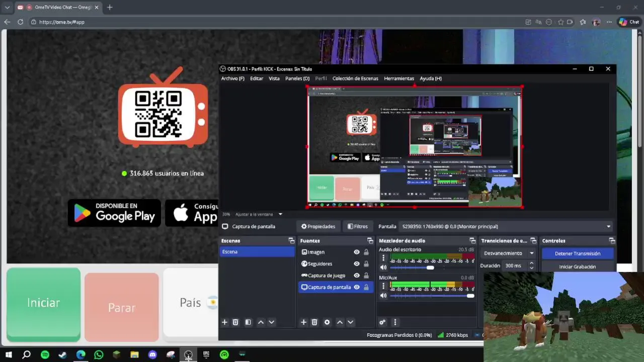Reload the browser page
The height and width of the screenshot is (362, 644).
[x=20, y=22]
